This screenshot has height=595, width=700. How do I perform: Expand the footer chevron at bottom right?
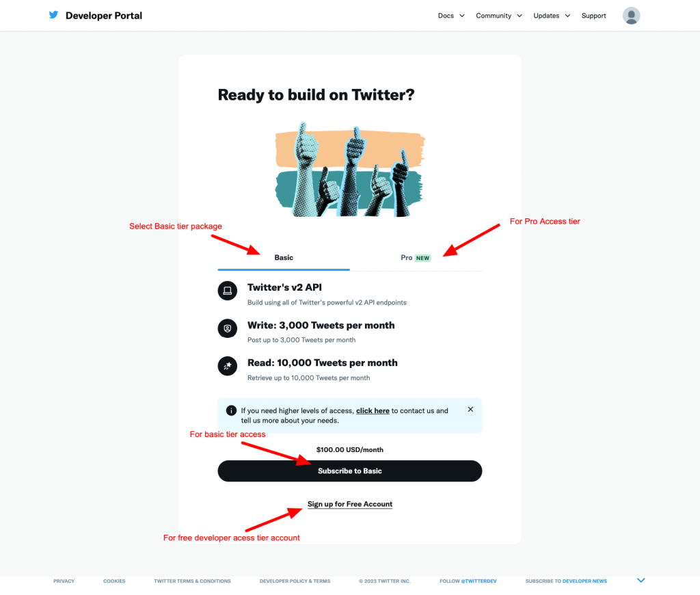tap(641, 579)
